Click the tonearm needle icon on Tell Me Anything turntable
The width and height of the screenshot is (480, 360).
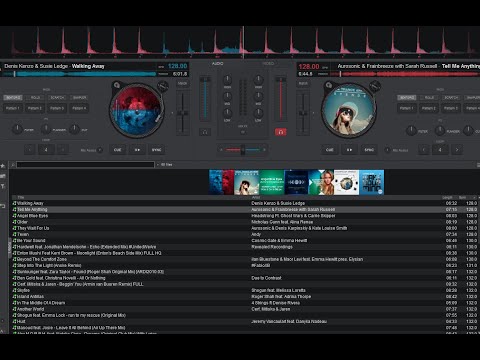pos(375,86)
